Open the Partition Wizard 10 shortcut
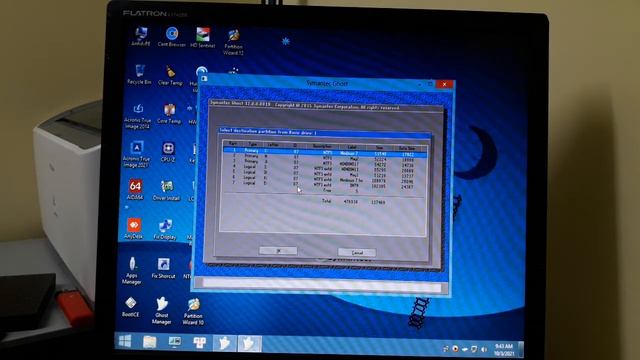 (x=193, y=311)
